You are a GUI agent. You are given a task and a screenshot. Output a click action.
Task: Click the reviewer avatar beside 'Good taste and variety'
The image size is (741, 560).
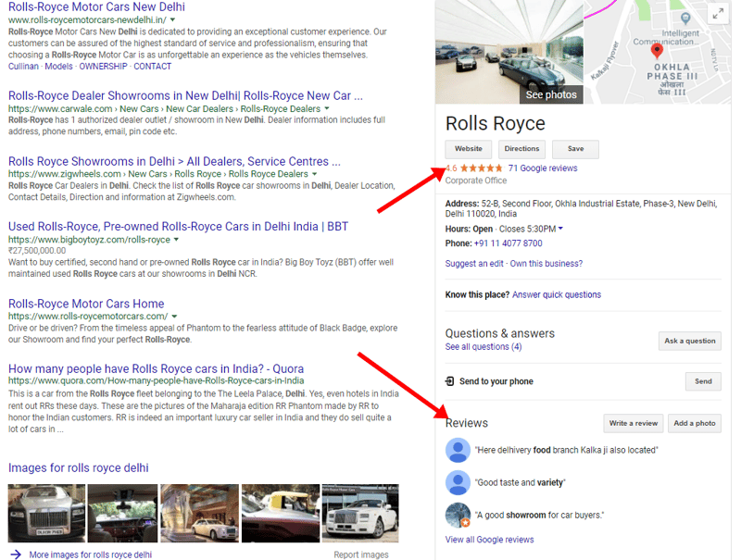(458, 482)
